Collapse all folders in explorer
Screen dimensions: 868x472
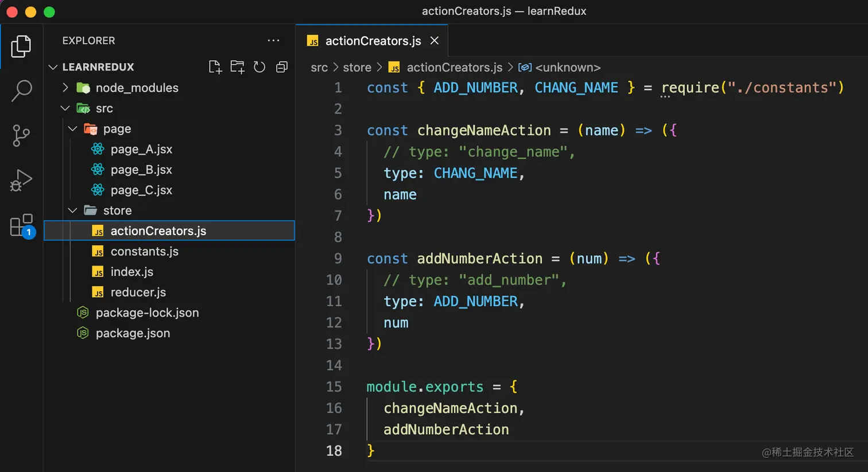point(281,67)
